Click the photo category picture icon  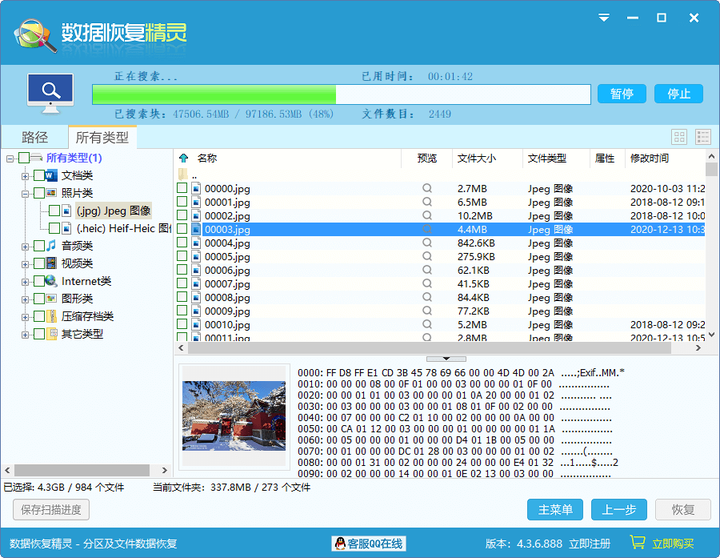click(x=51, y=193)
